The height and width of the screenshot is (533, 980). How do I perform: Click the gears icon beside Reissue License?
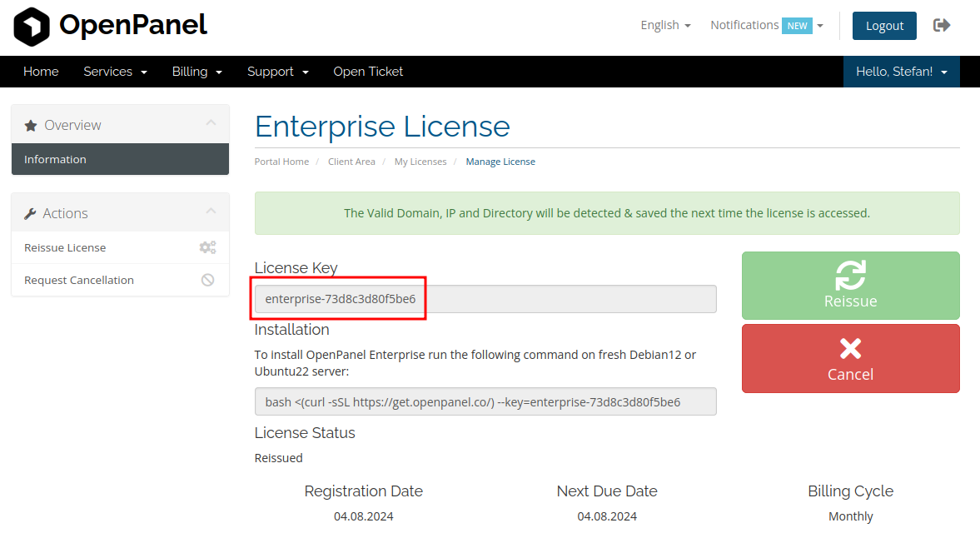click(207, 247)
